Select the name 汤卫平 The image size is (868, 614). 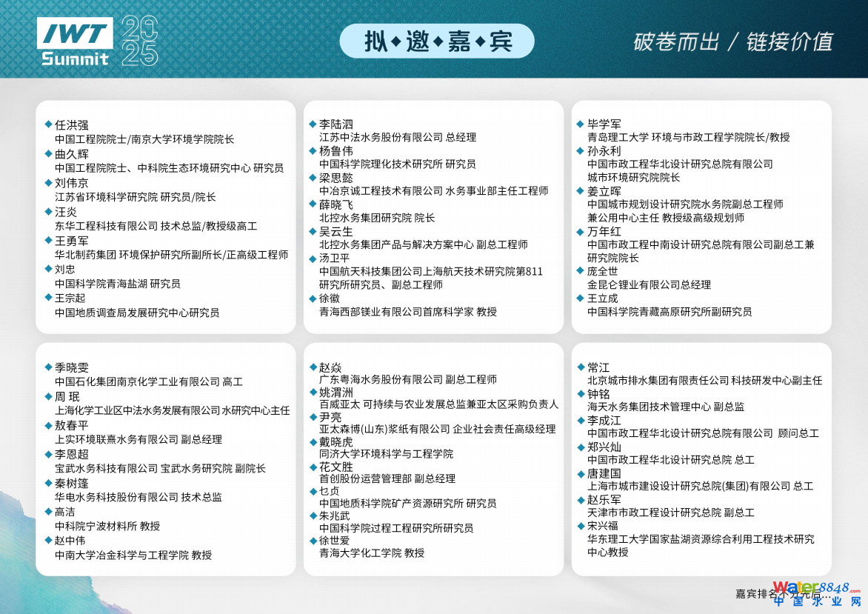tap(334, 258)
